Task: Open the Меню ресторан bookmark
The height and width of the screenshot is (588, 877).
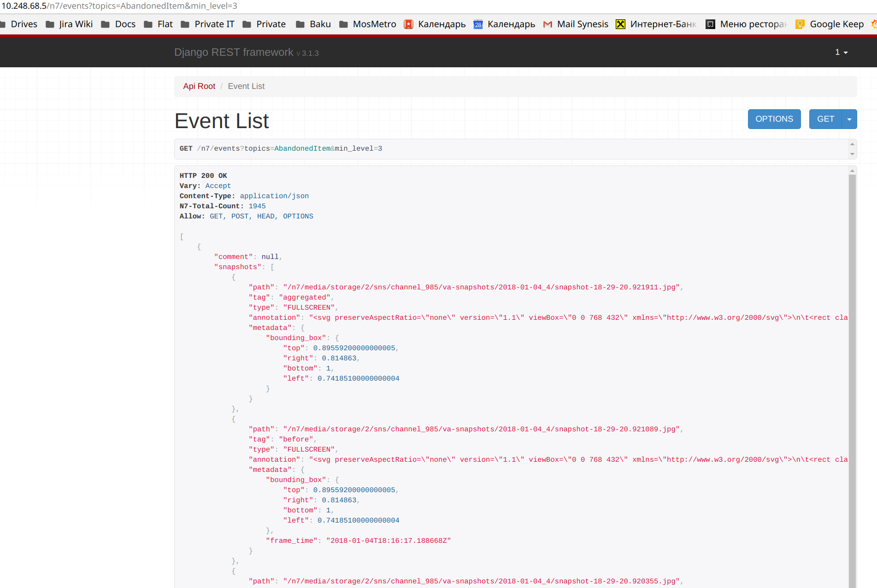Action: coord(747,24)
